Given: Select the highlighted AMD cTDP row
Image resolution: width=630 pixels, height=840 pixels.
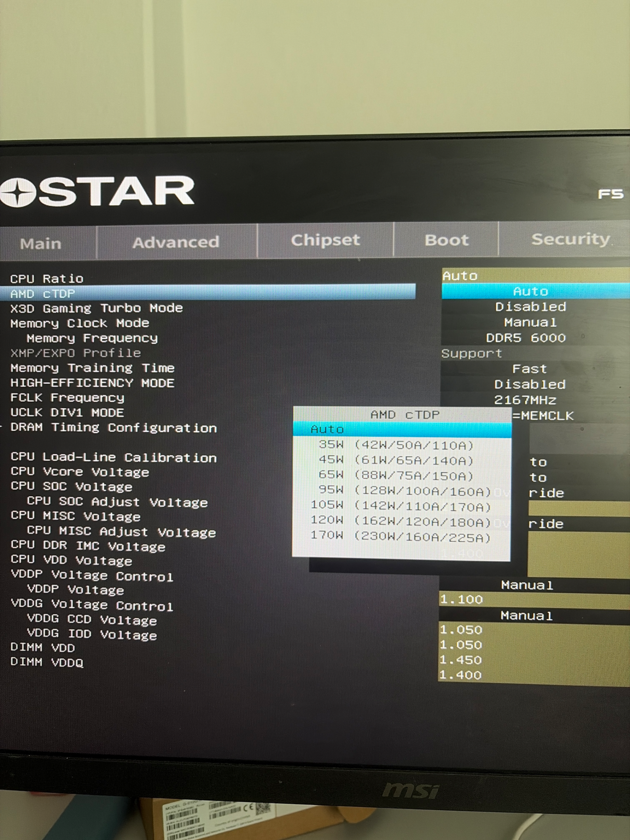Looking at the screenshot, I should (x=208, y=293).
